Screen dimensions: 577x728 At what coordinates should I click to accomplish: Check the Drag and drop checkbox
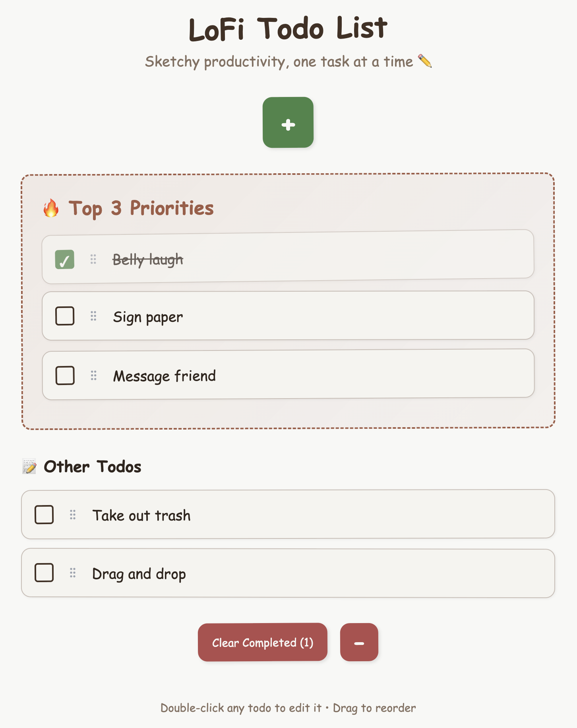click(44, 573)
